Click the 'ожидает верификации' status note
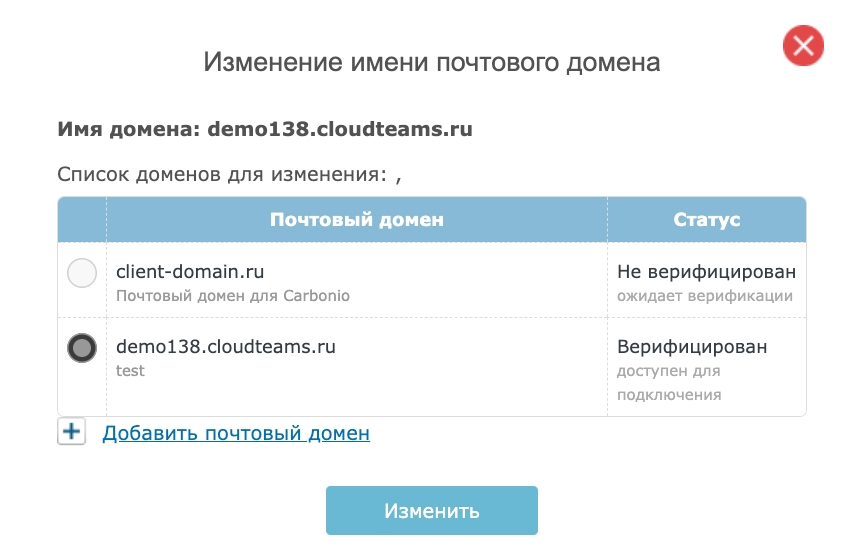The image size is (868, 558). pyautogui.click(x=704, y=296)
